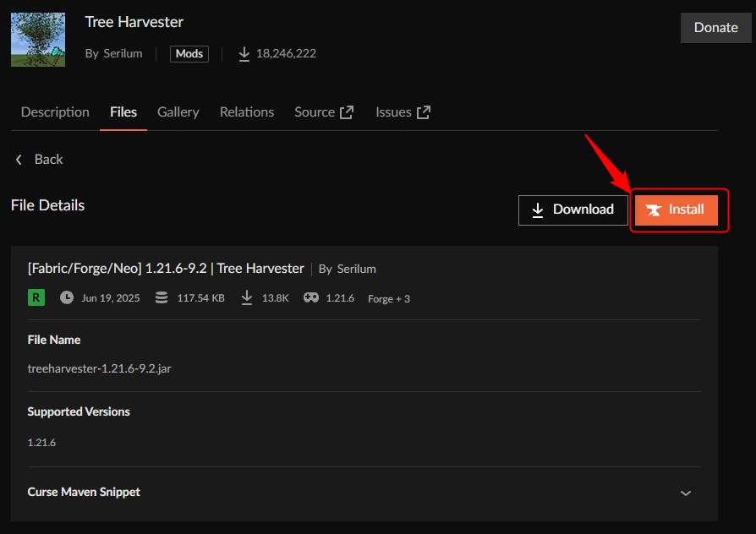Click the file title [Fabric/Forge/Neo] 1.21.6-9.2
Screen dimensions: 756x534
point(118,268)
